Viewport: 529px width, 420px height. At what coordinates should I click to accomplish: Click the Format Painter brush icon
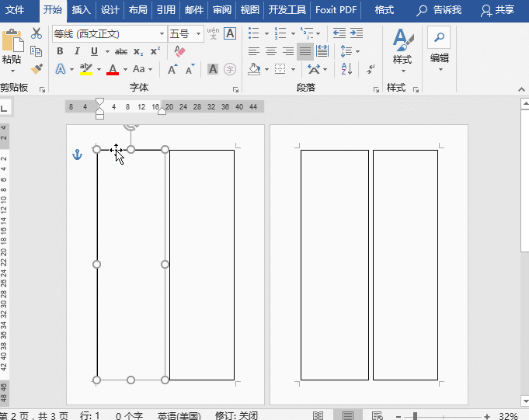pyautogui.click(x=36, y=68)
